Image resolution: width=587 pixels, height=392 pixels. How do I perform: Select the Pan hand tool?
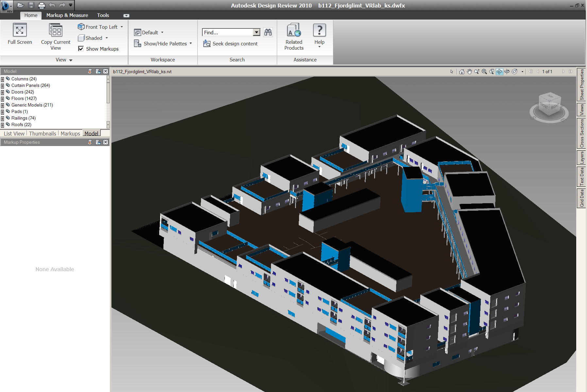469,72
